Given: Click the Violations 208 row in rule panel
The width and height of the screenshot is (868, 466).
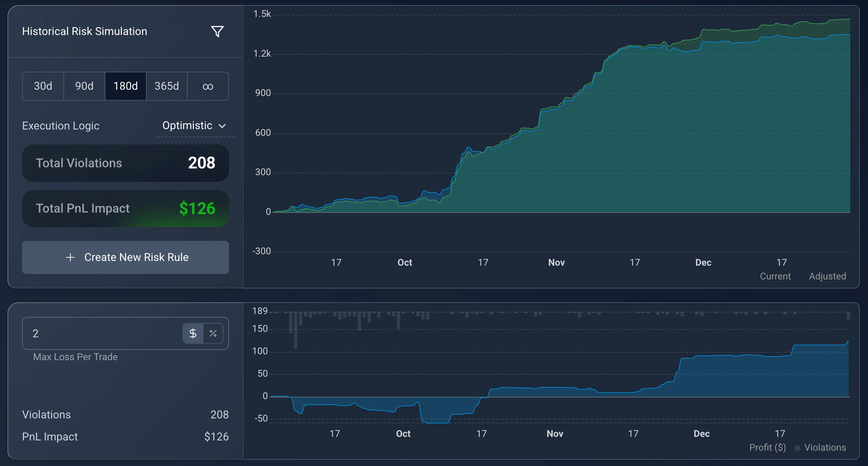Looking at the screenshot, I should (x=126, y=414).
